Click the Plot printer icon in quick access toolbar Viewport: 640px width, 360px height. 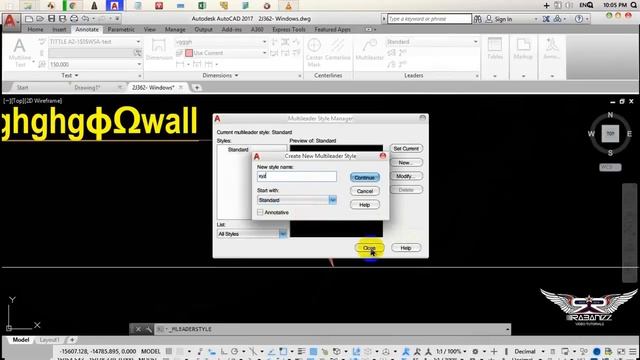[x=74, y=19]
